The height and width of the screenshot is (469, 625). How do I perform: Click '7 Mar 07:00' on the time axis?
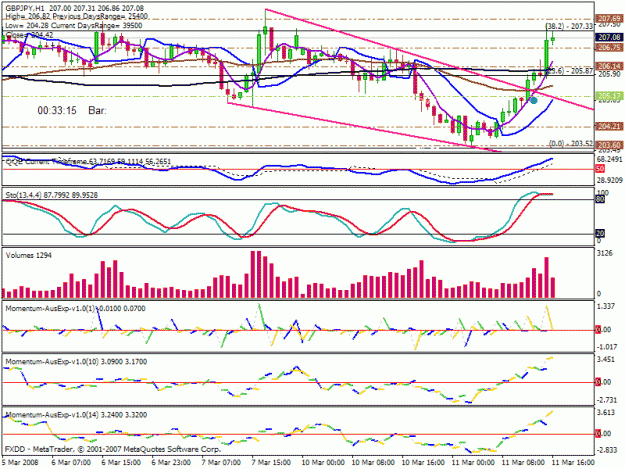pyautogui.click(x=222, y=463)
